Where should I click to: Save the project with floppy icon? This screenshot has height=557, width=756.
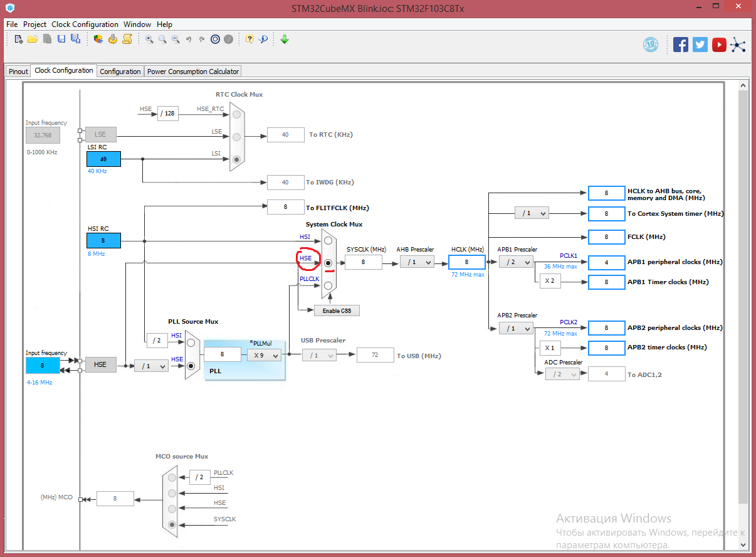click(x=61, y=39)
